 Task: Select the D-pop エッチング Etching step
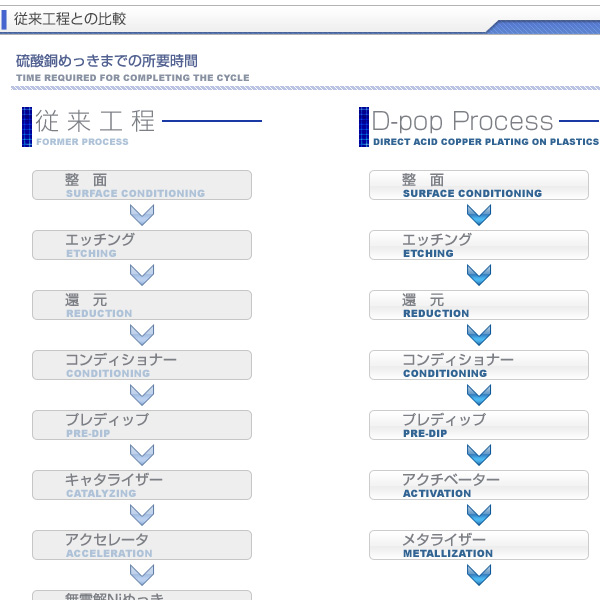[x=479, y=245]
